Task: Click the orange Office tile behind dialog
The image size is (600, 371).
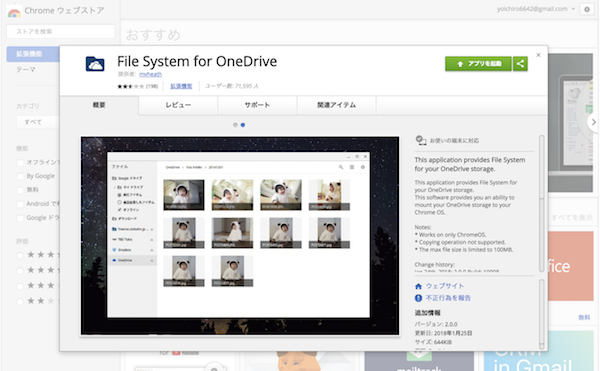Action: click(x=571, y=266)
